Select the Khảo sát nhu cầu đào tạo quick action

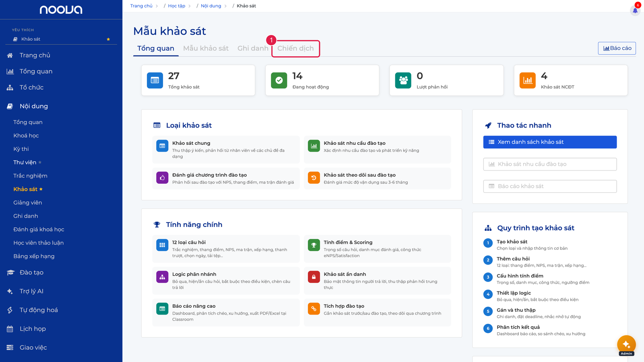(x=550, y=164)
